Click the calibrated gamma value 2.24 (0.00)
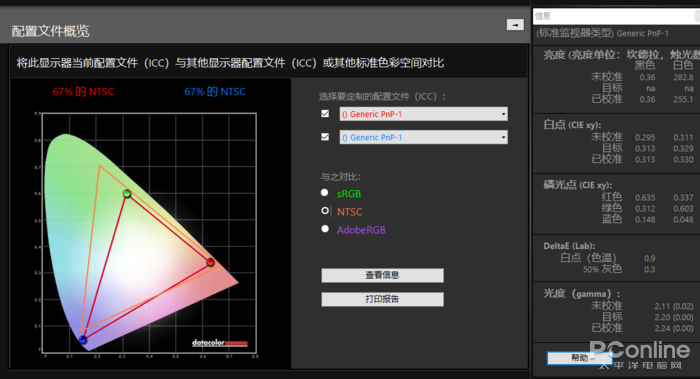The height and width of the screenshot is (379, 700). pos(674,328)
